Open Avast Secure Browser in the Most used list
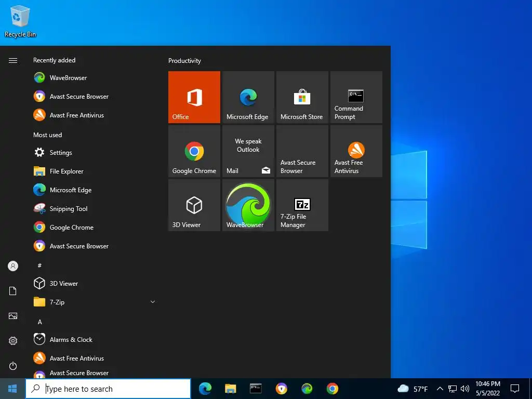The height and width of the screenshot is (399, 532). tap(95, 246)
